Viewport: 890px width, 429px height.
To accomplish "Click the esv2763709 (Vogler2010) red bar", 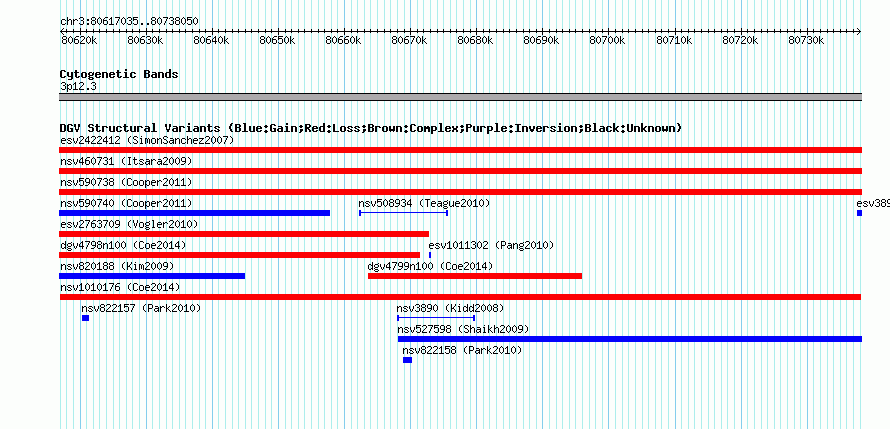I will click(244, 234).
